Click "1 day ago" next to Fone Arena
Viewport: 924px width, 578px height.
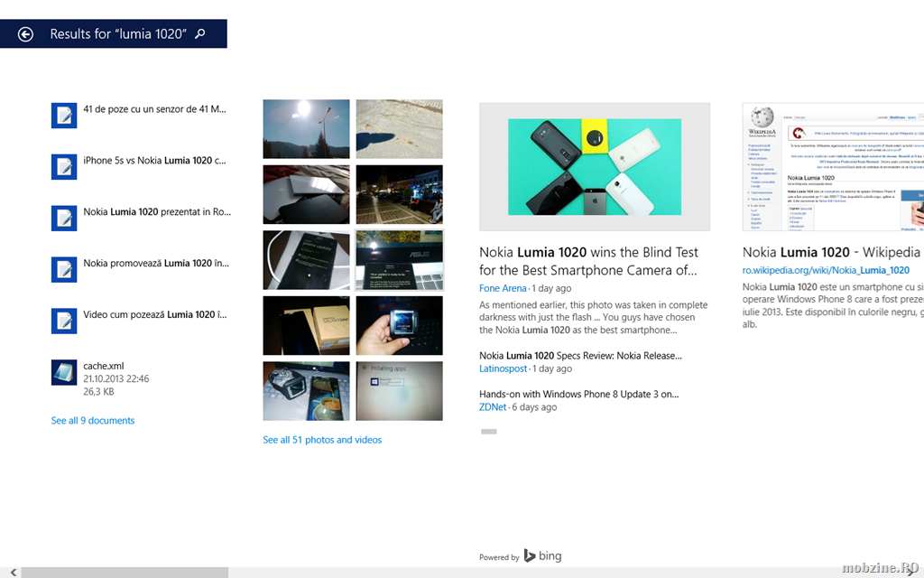coord(551,288)
